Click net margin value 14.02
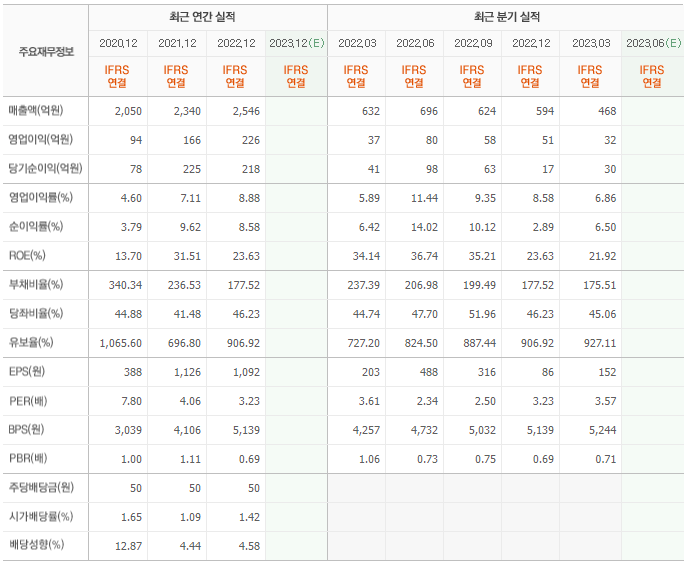The width and height of the screenshot is (687, 563). pyautogui.click(x=425, y=227)
